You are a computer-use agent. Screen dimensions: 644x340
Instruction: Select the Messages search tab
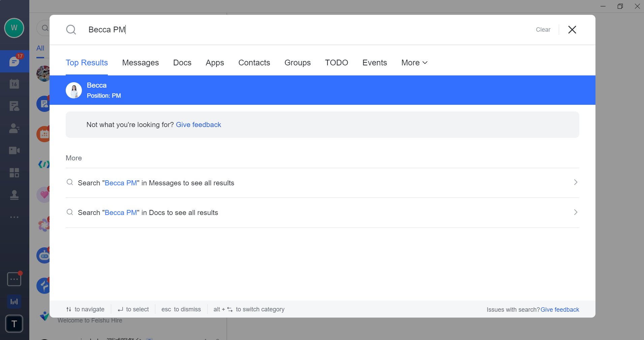coord(141,63)
